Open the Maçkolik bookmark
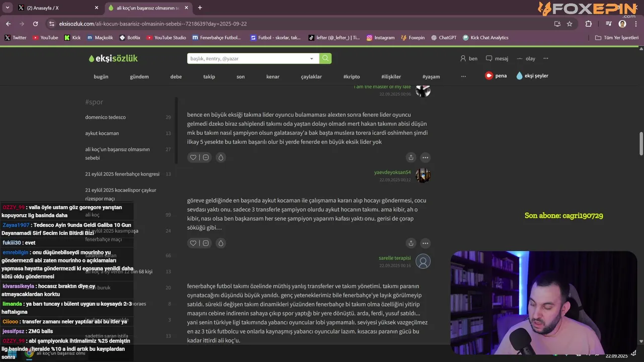The width and height of the screenshot is (644, 362). click(x=100, y=38)
